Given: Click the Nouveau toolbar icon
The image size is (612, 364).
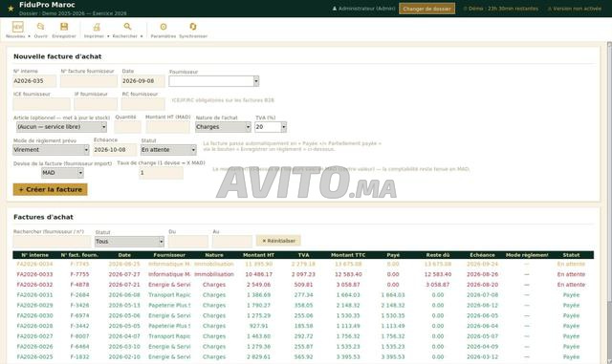Looking at the screenshot, I should (17, 27).
